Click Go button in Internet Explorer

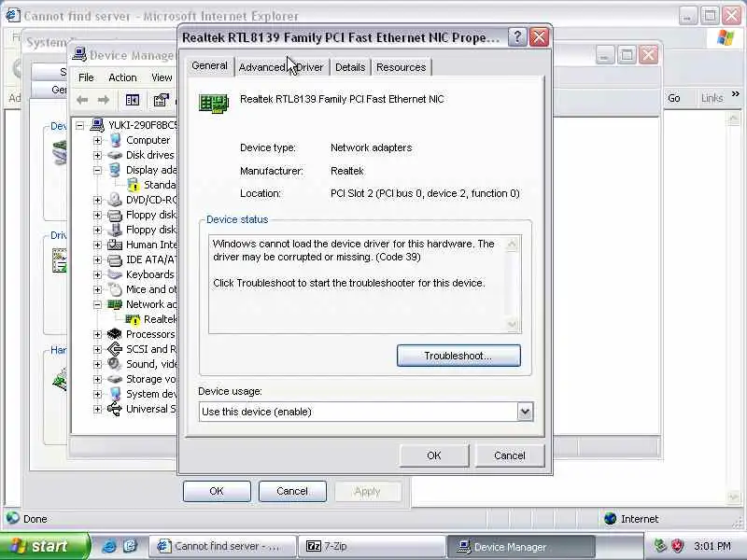pyautogui.click(x=673, y=98)
